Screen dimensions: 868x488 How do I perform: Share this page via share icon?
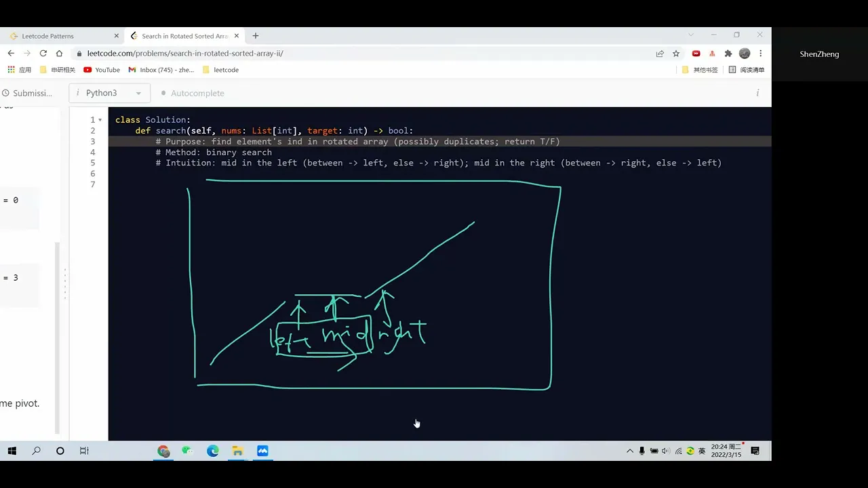(660, 54)
